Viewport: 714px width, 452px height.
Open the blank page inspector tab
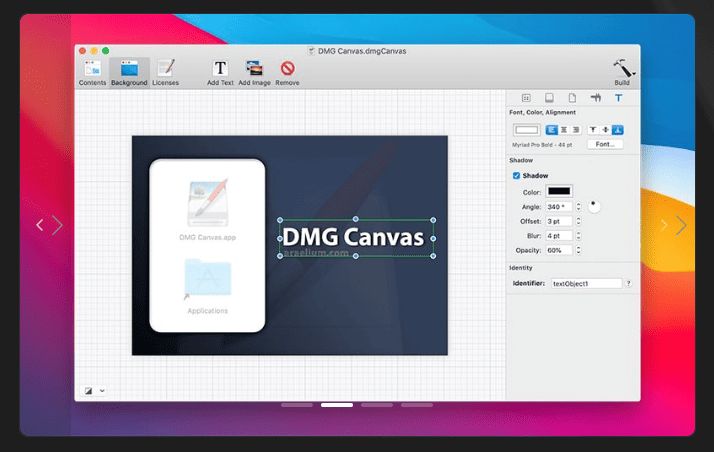(x=572, y=98)
